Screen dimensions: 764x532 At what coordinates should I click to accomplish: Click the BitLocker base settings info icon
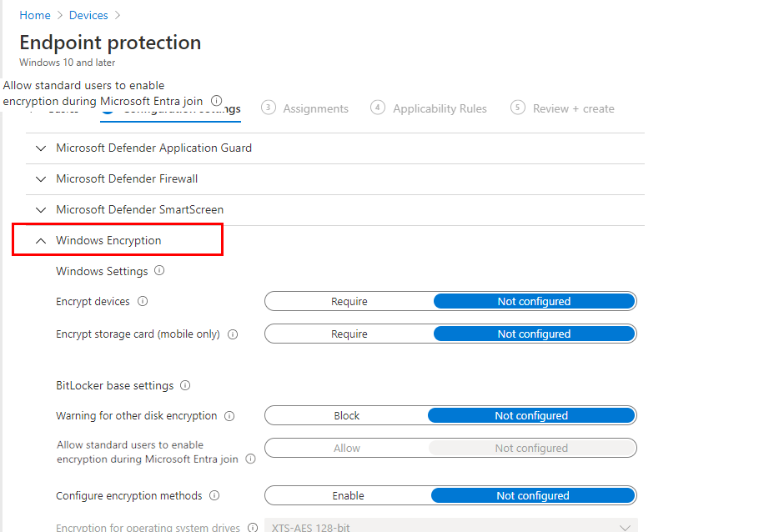tap(184, 386)
